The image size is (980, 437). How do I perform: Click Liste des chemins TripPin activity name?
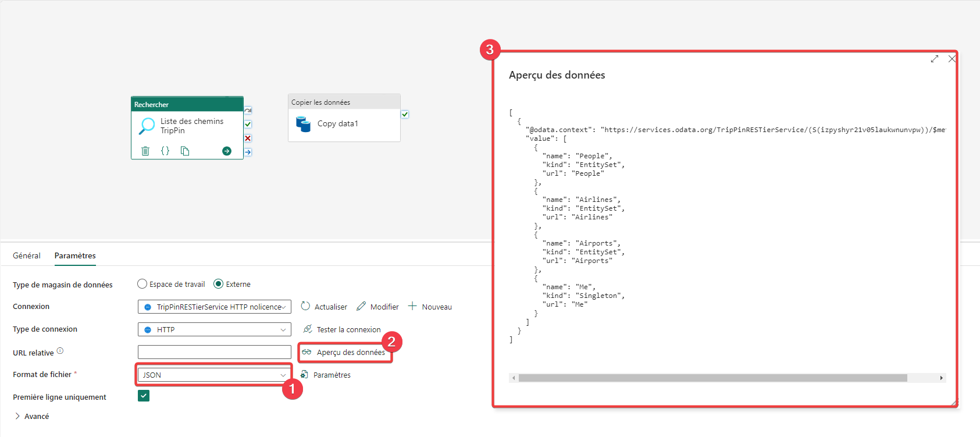[192, 126]
